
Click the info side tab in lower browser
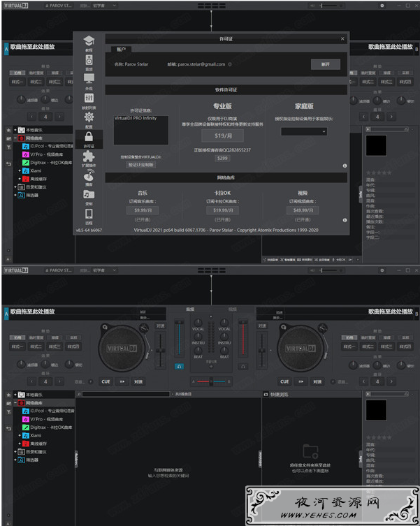click(361, 459)
